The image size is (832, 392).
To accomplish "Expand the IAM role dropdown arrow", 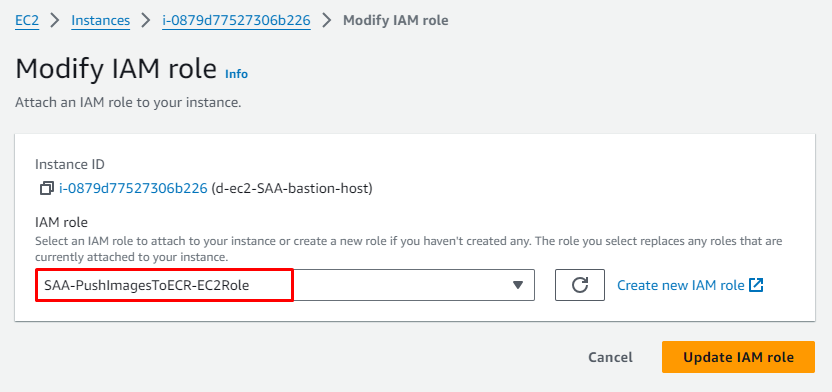I will (518, 285).
